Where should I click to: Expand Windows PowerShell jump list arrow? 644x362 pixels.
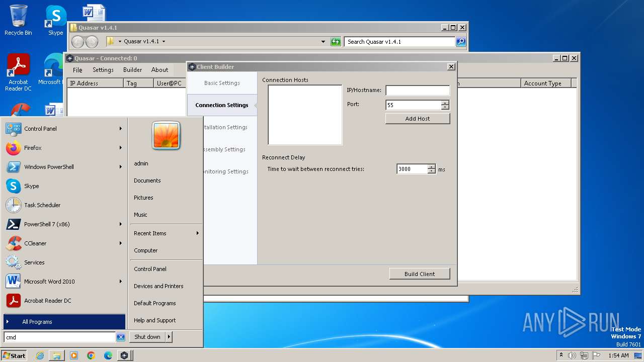click(x=121, y=167)
